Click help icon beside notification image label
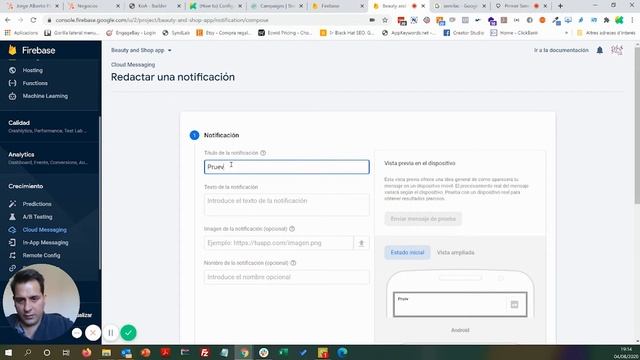 click(292, 229)
